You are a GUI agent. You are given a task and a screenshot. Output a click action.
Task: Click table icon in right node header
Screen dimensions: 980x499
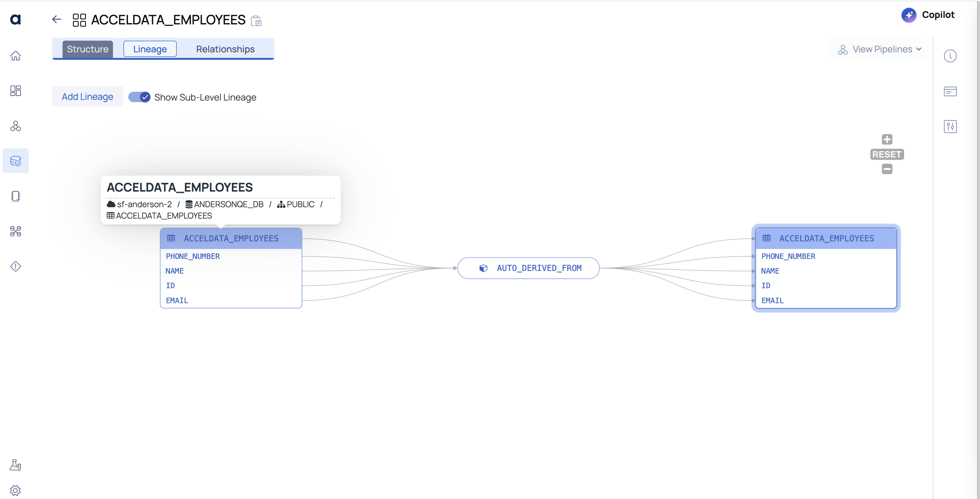point(766,238)
